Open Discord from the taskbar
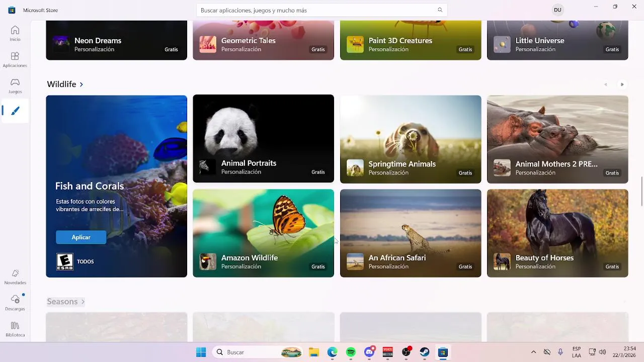644x362 pixels. pos(369,352)
